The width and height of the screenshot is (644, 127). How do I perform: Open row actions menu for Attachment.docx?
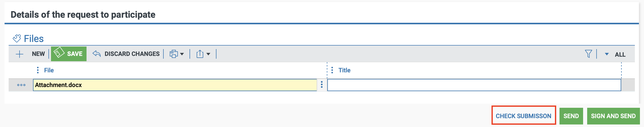point(21,85)
